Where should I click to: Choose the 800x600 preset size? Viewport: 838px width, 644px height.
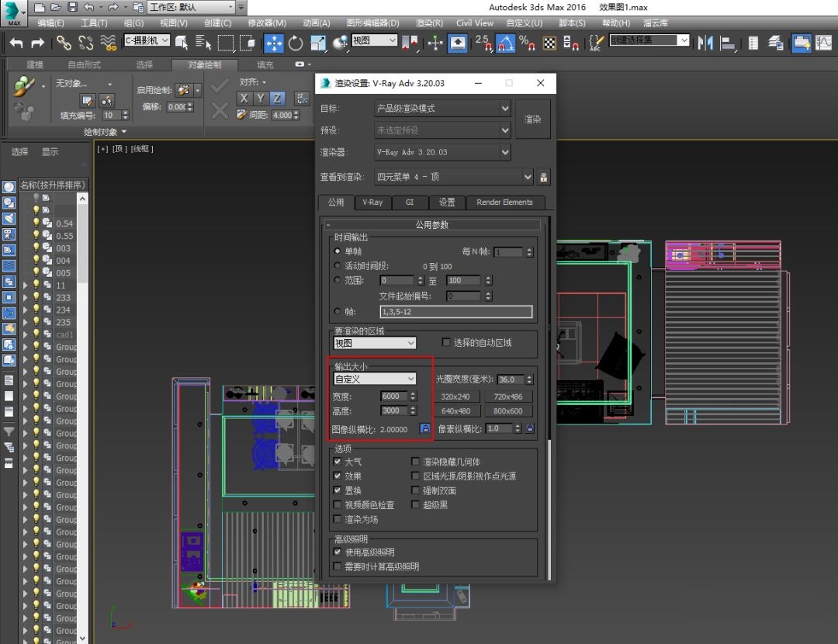(x=507, y=411)
